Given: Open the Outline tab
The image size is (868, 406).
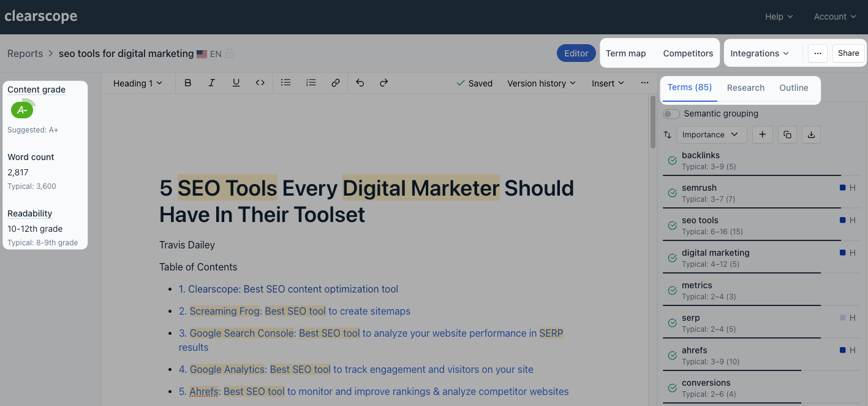Looking at the screenshot, I should click(793, 88).
